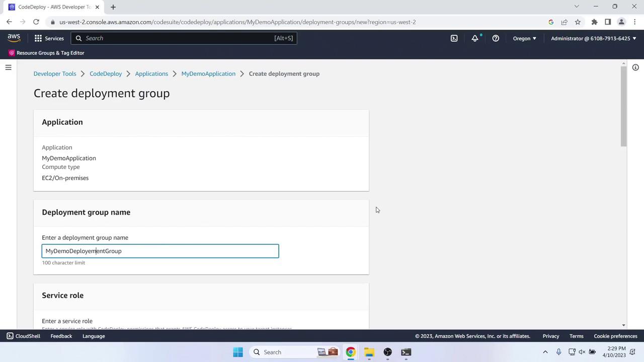The height and width of the screenshot is (362, 644).
Task: Open the Terms link
Action: [577, 336]
